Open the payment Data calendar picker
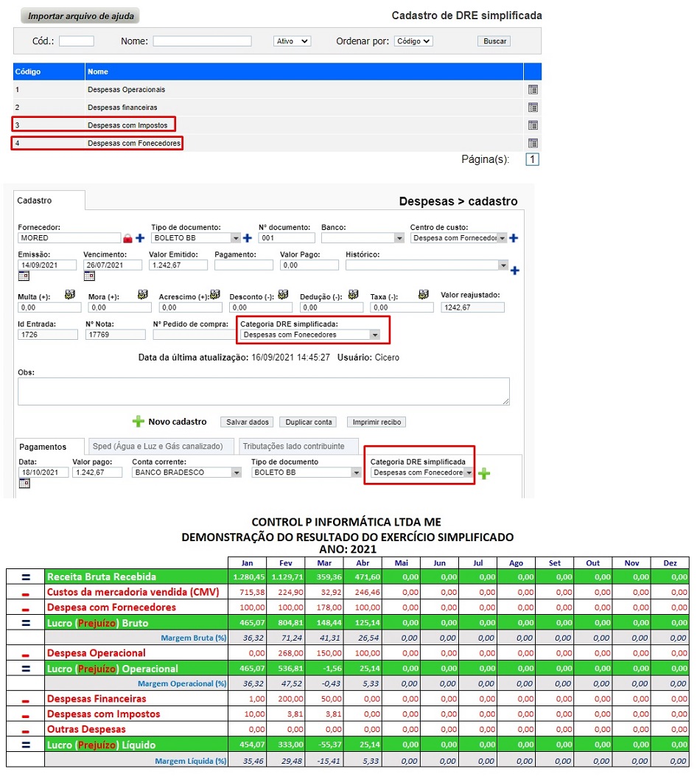The width and height of the screenshot is (700, 777). [24, 484]
